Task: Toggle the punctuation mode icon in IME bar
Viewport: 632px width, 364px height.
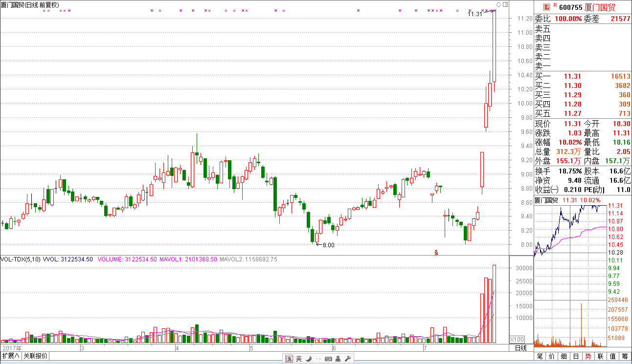Action: [x=318, y=359]
